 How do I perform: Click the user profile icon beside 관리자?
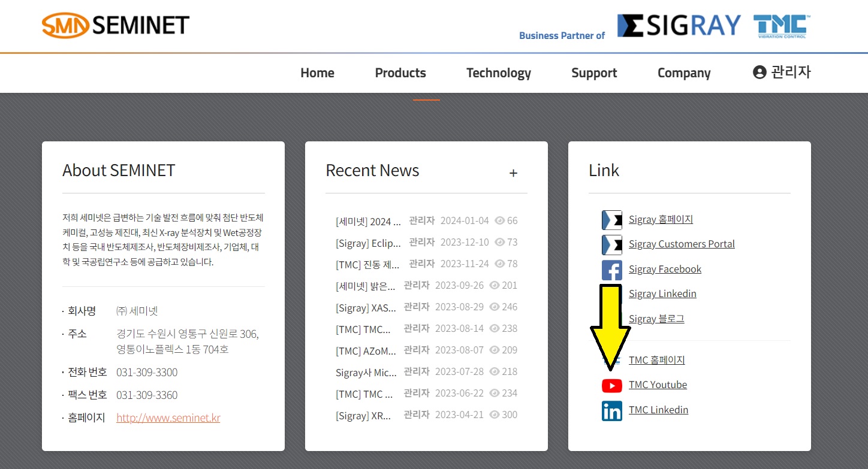click(759, 72)
